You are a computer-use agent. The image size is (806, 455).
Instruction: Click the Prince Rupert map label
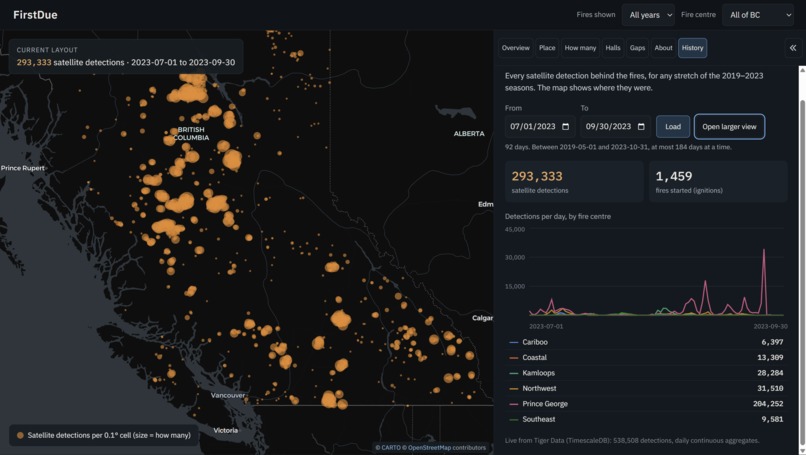click(x=23, y=168)
